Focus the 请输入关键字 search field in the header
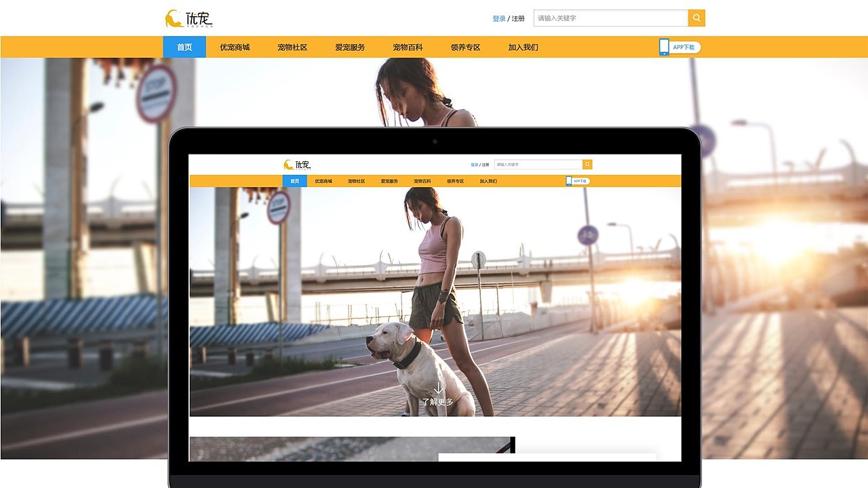The height and width of the screenshot is (488, 868). [611, 18]
